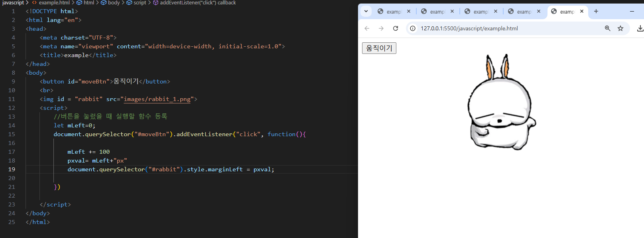Close the fourth examp browser tab
Screen dimensions: 644x238
tap(539, 11)
